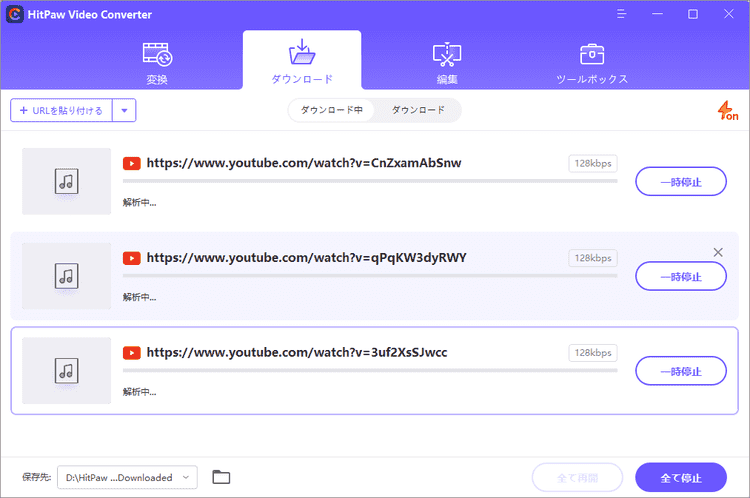750x498 pixels.
Task: Click the progress bar of 3uf2XsSJwcc download
Action: coord(370,370)
